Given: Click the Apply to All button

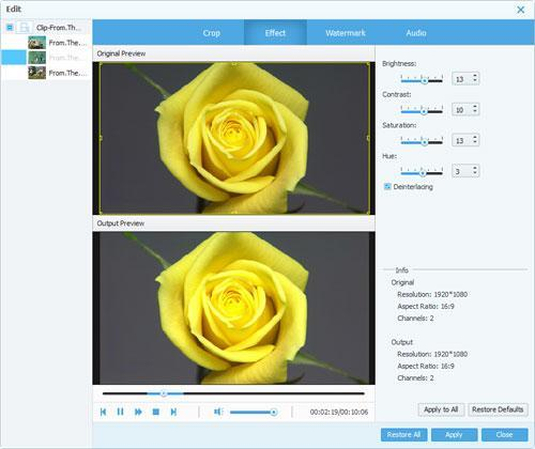Looking at the screenshot, I should 441,409.
